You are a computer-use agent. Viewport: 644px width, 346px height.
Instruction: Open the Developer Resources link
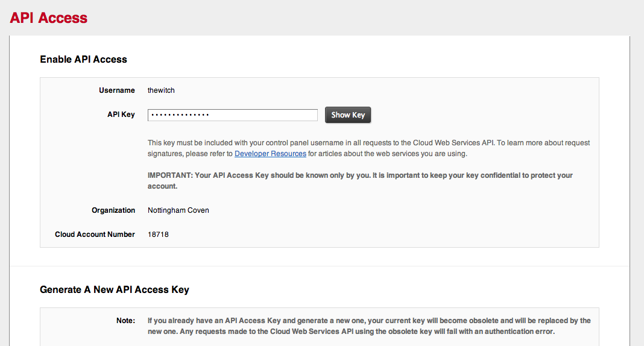[x=270, y=154]
